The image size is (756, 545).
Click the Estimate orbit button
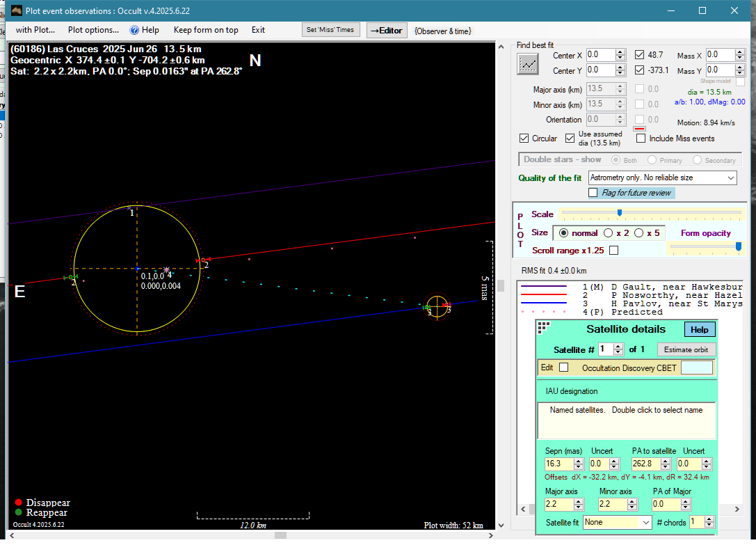[686, 349]
